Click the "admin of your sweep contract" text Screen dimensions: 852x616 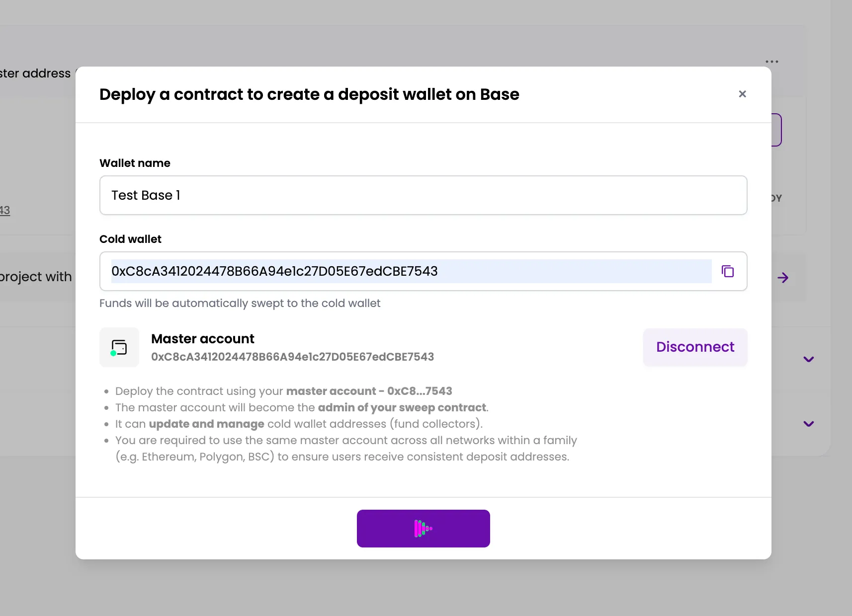coord(402,407)
